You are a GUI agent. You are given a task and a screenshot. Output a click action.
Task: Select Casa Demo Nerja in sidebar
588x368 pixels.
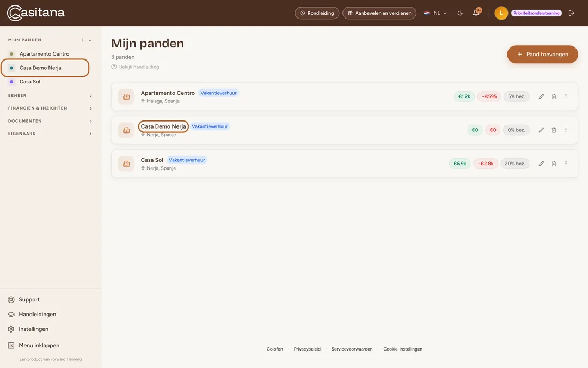(x=45, y=68)
